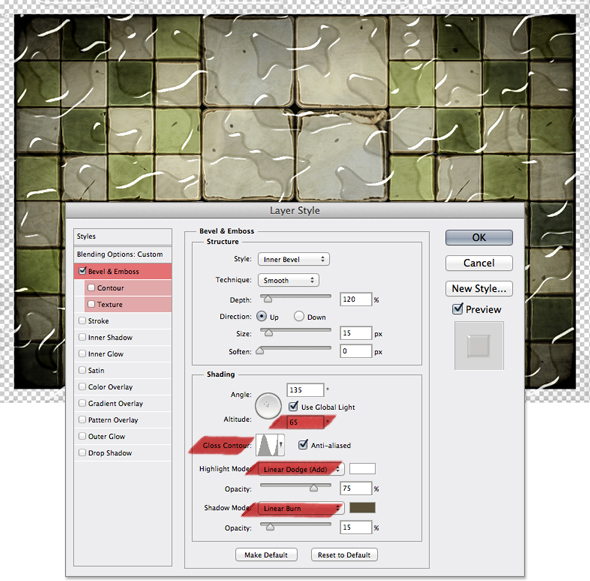Viewport: 590px width, 581px height.
Task: Enable the Contour checkbox
Action: click(91, 287)
